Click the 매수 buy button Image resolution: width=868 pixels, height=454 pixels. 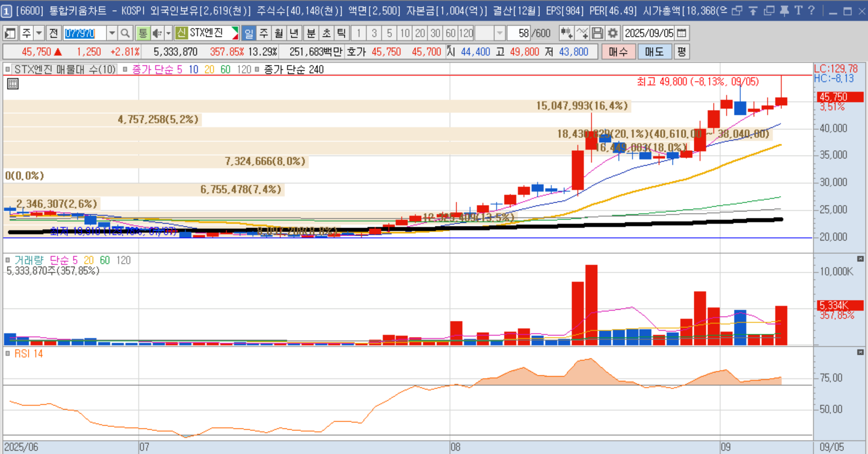coord(618,52)
